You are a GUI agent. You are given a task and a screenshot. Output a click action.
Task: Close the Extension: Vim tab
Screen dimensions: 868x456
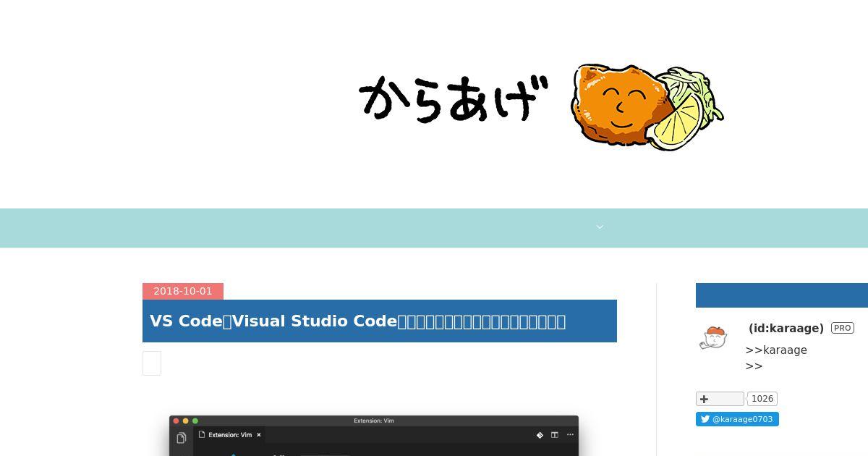click(259, 435)
